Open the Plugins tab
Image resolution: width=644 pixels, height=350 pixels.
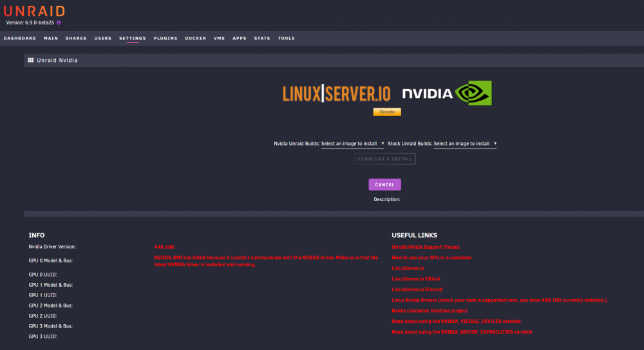[166, 38]
